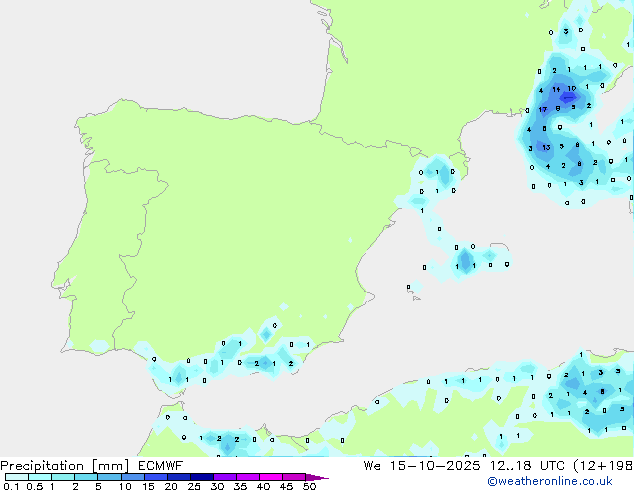Image resolution: width=634 pixels, height=490 pixels.
Task: Click the "40" legend scale label
Action: [x=263, y=486]
